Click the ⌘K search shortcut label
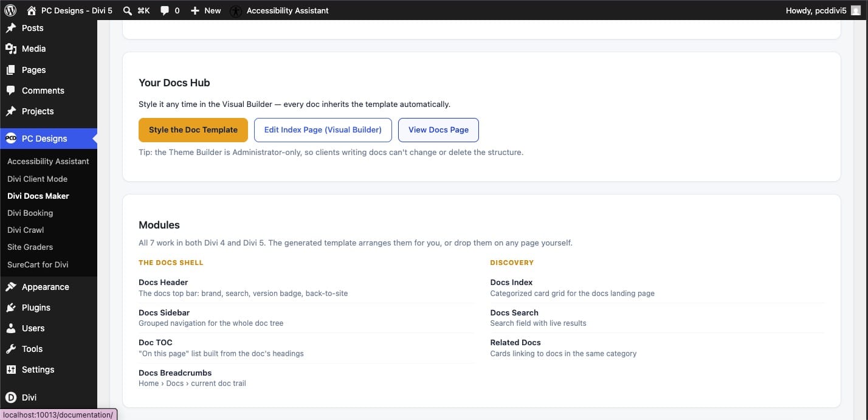The height and width of the screenshot is (420, 868). (x=143, y=10)
